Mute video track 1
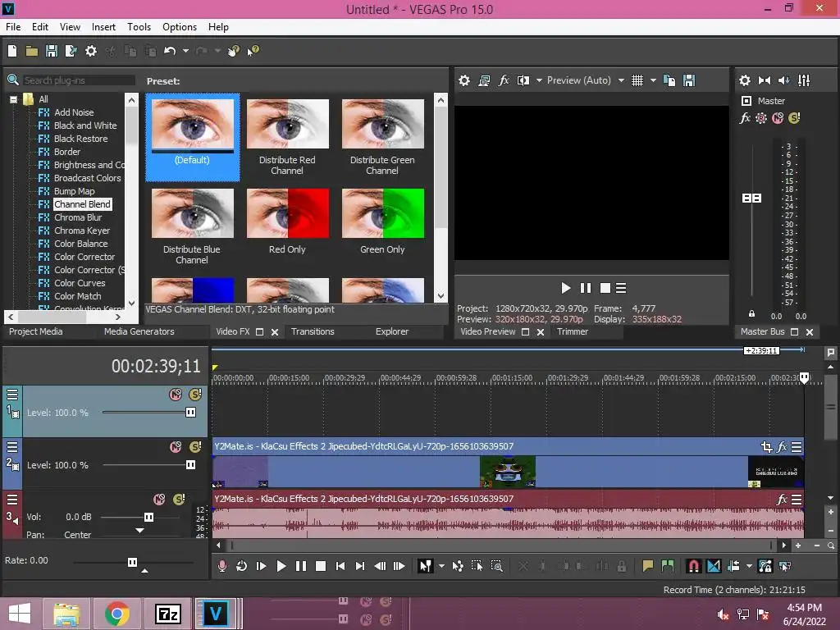Viewport: 840px width, 630px height. click(x=176, y=395)
